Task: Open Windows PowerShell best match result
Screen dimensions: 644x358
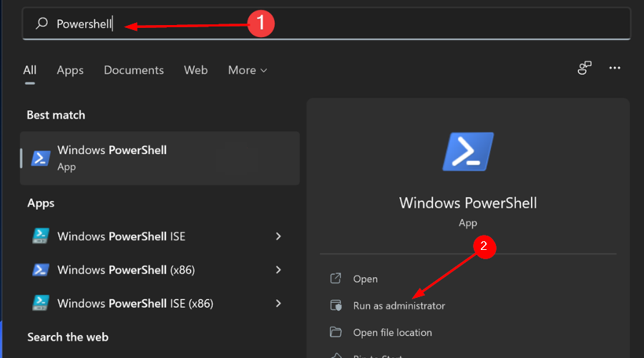Action: click(x=160, y=158)
